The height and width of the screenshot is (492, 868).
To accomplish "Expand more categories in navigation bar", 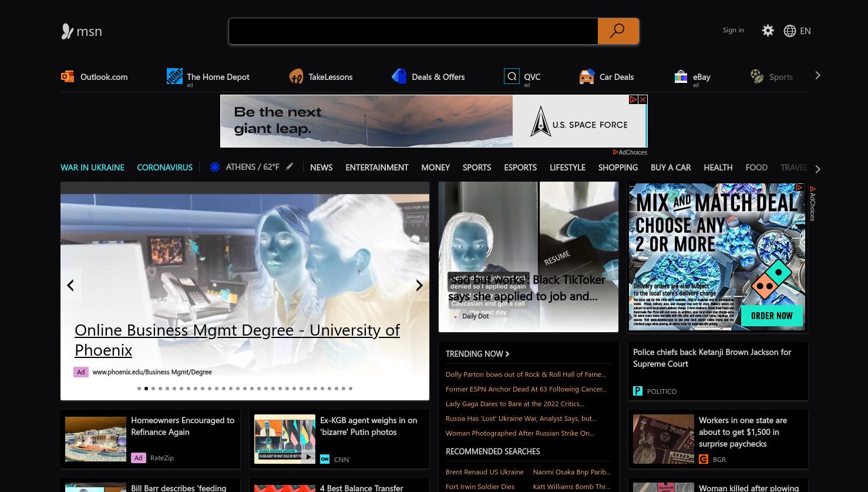I will [817, 169].
